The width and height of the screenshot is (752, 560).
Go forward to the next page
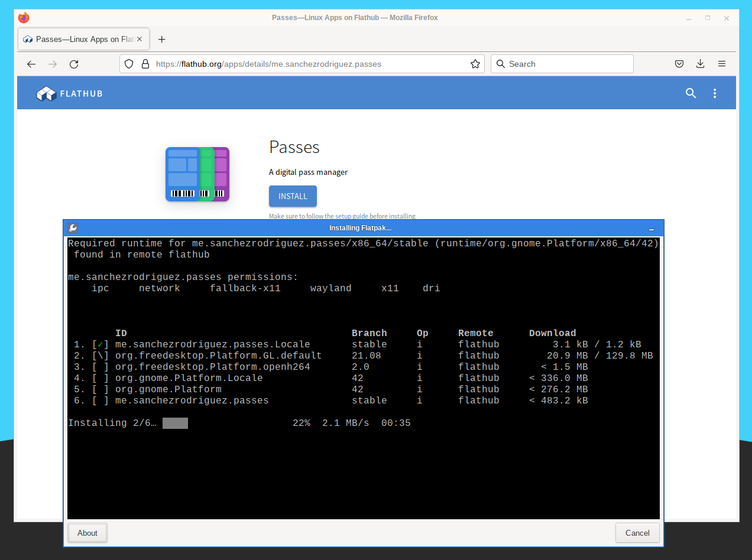click(53, 64)
